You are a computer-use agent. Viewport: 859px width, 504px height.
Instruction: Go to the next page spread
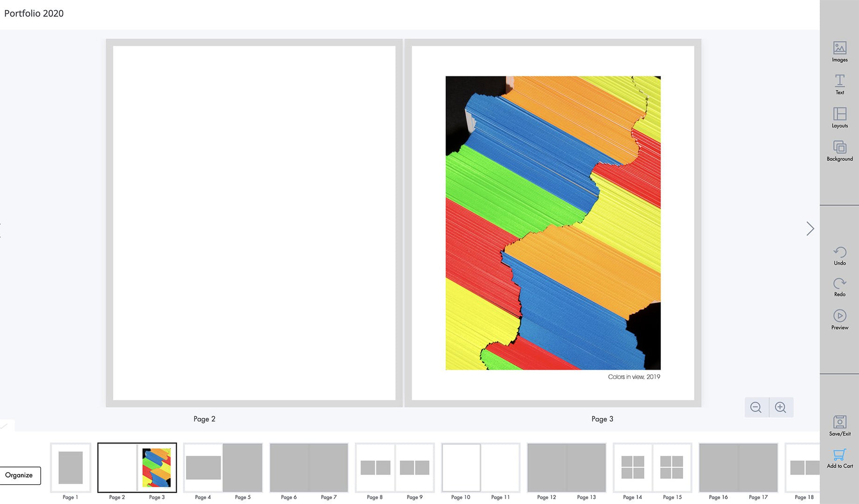point(810,229)
